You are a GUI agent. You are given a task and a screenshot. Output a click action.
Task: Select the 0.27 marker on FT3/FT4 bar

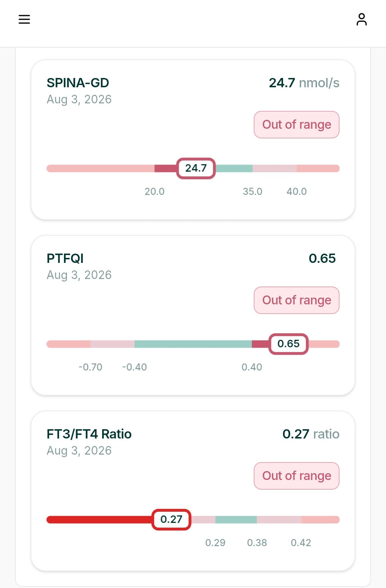point(172,519)
